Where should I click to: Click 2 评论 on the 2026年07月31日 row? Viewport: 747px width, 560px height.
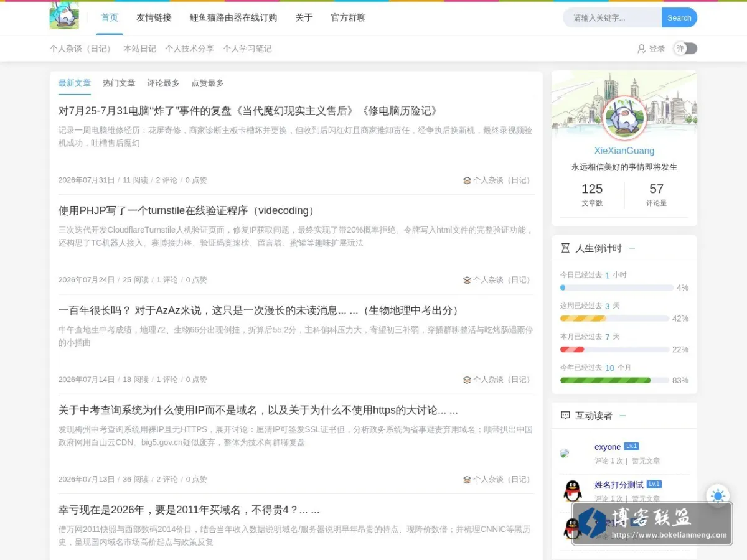(x=167, y=180)
